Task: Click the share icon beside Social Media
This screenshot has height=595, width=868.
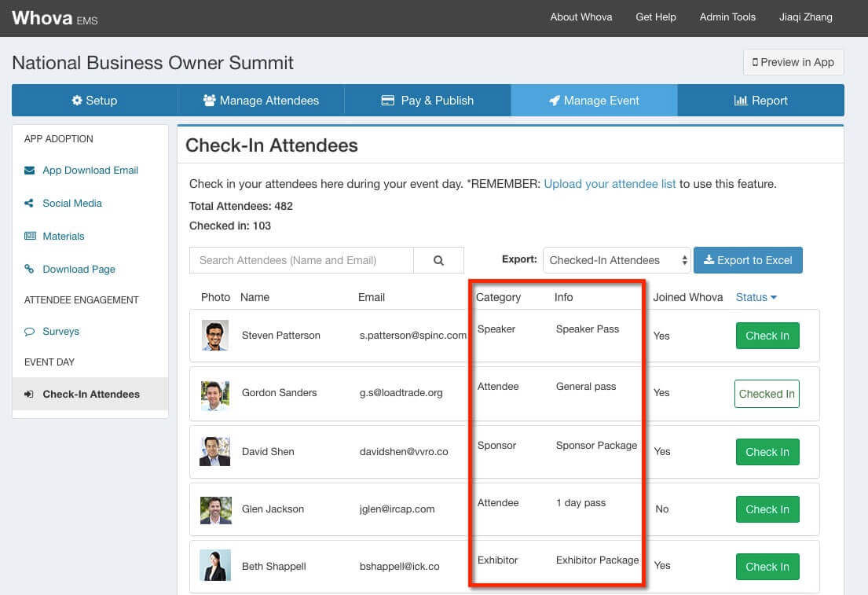Action: [30, 204]
